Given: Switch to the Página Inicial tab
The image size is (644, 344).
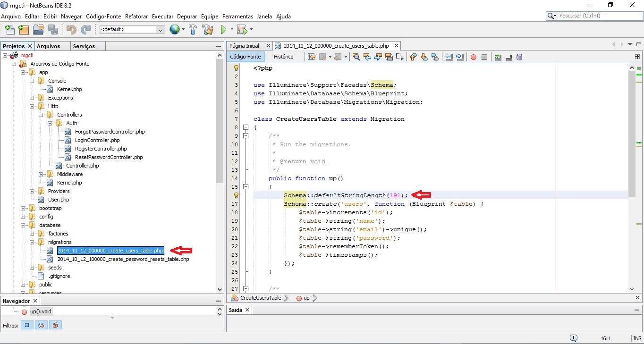Looking at the screenshot, I should tap(244, 46).
